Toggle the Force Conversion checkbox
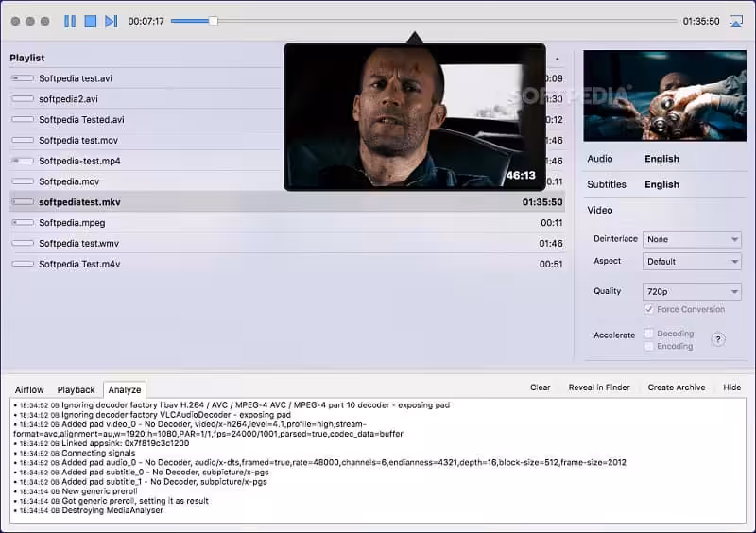The height and width of the screenshot is (533, 756). pyautogui.click(x=648, y=309)
